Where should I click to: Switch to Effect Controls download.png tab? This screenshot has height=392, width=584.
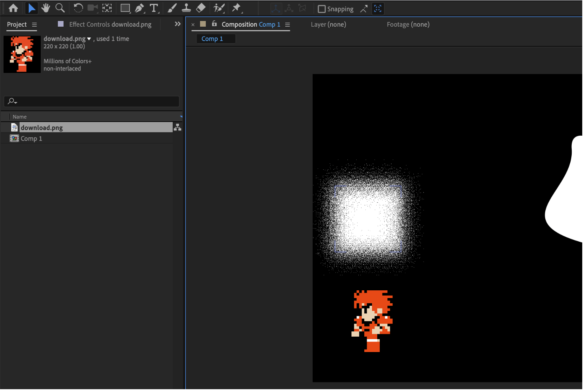click(110, 25)
